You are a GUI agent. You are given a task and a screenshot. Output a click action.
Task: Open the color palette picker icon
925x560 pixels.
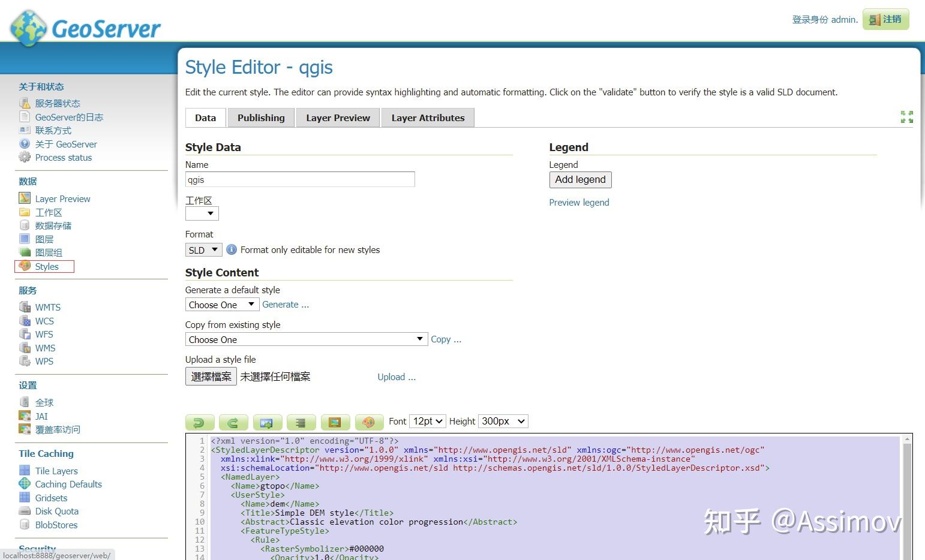[x=369, y=421]
